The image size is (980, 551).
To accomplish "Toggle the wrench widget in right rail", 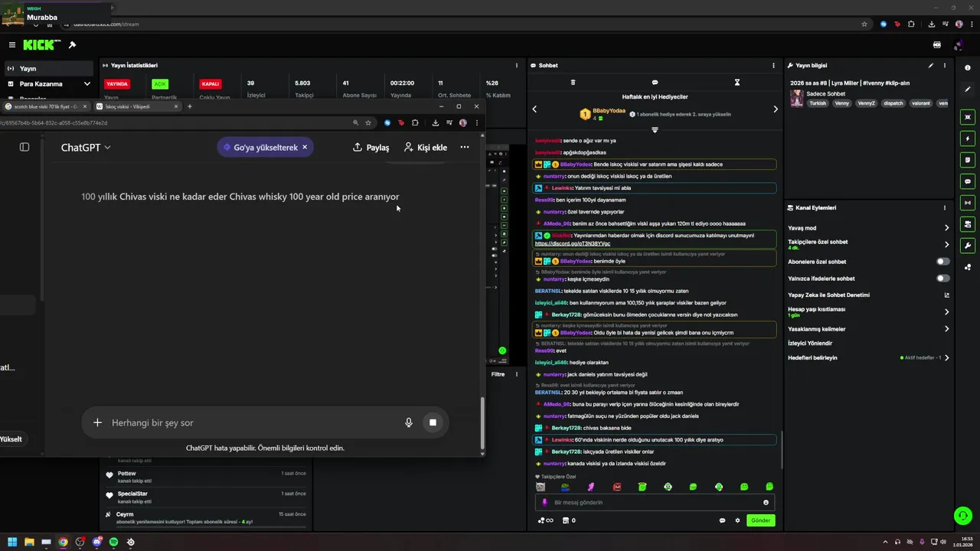I will point(968,246).
